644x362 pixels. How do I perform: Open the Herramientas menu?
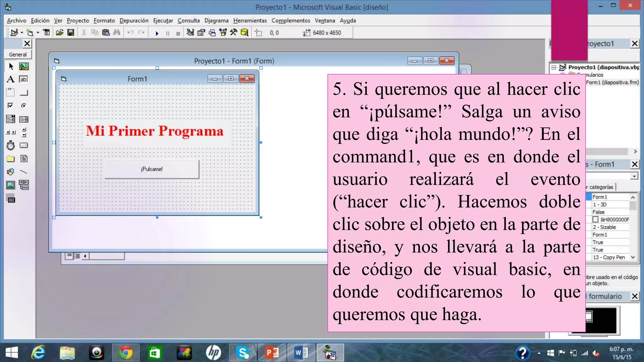click(250, 20)
